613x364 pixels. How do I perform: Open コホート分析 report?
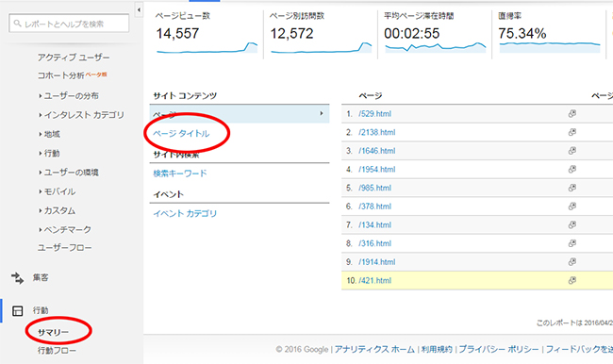pos(61,75)
